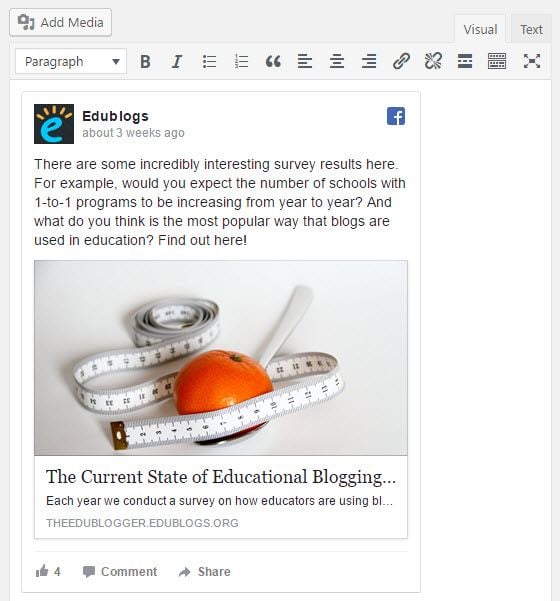This screenshot has height=601, width=560.
Task: Click the insert link icon
Action: 401,61
